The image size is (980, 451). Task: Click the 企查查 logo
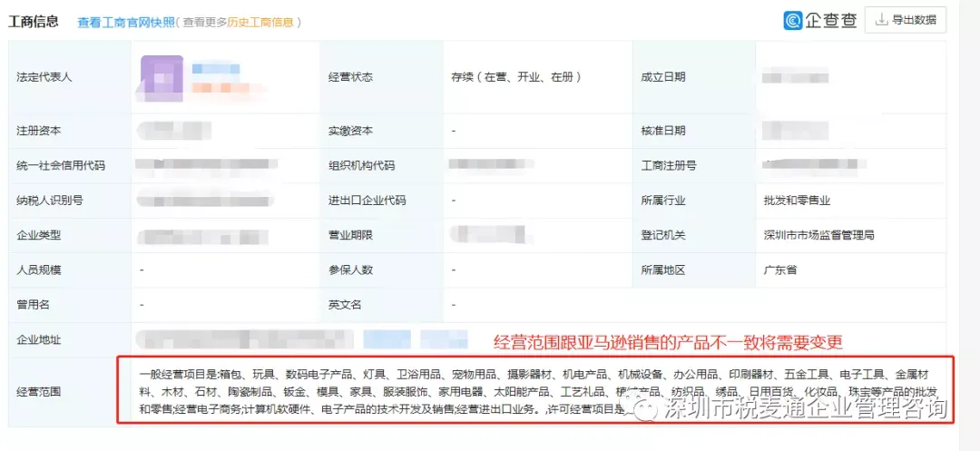coord(820,20)
